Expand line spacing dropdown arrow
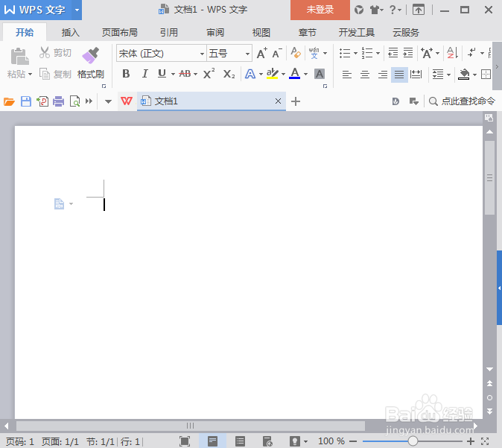Viewport: 502px width, 448px height. pyautogui.click(x=448, y=75)
